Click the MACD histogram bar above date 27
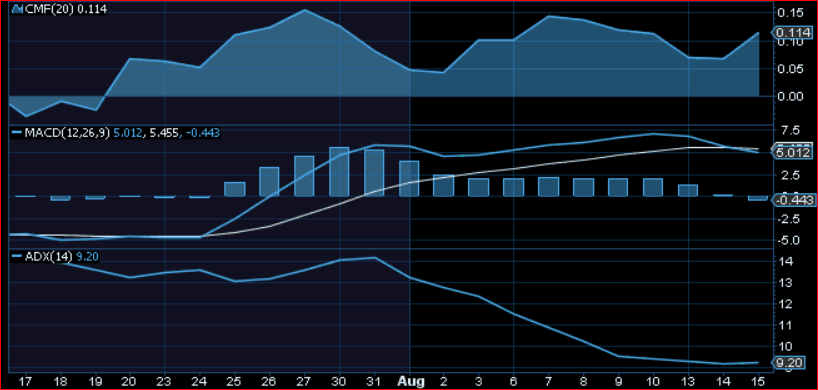The image size is (818, 390). 304,176
